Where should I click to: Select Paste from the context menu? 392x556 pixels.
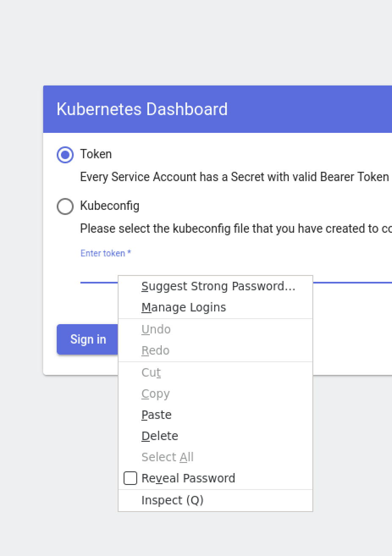click(156, 415)
